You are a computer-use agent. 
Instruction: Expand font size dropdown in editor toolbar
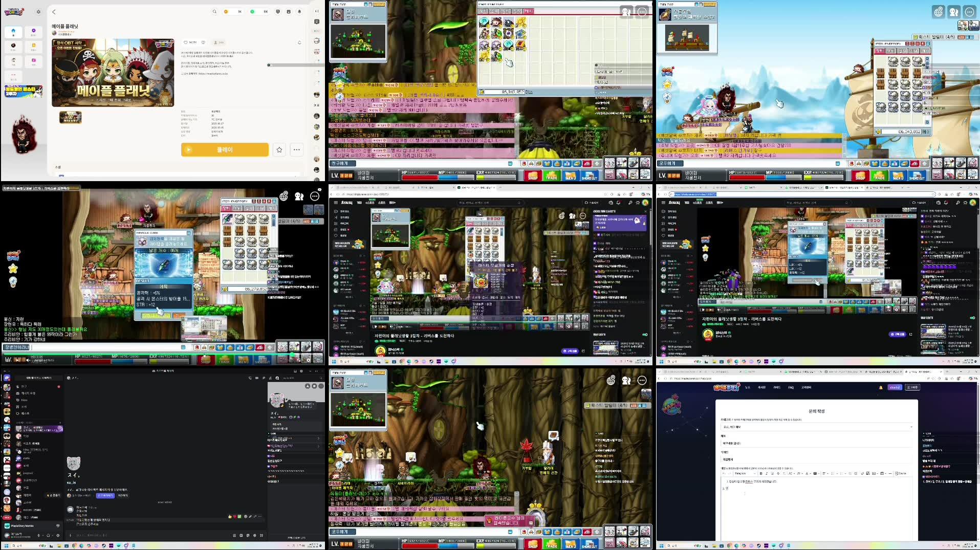click(x=791, y=473)
